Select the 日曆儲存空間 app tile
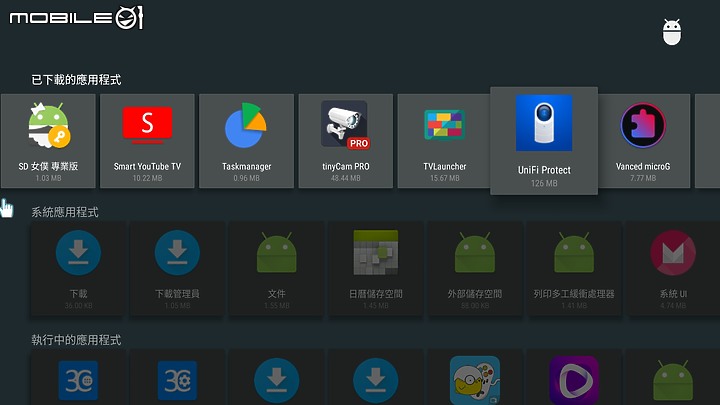720x405 pixels. (376, 269)
